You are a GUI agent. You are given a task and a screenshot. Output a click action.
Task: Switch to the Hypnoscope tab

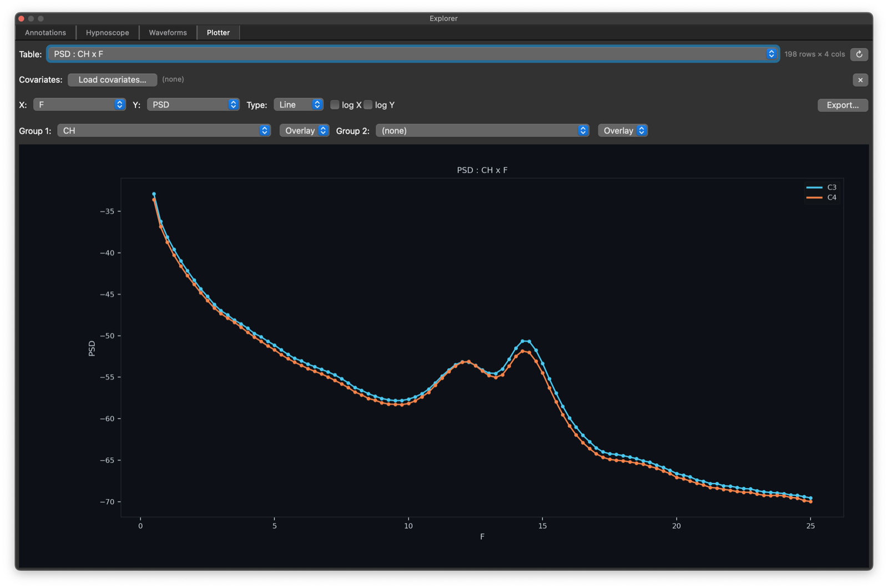[x=108, y=33]
